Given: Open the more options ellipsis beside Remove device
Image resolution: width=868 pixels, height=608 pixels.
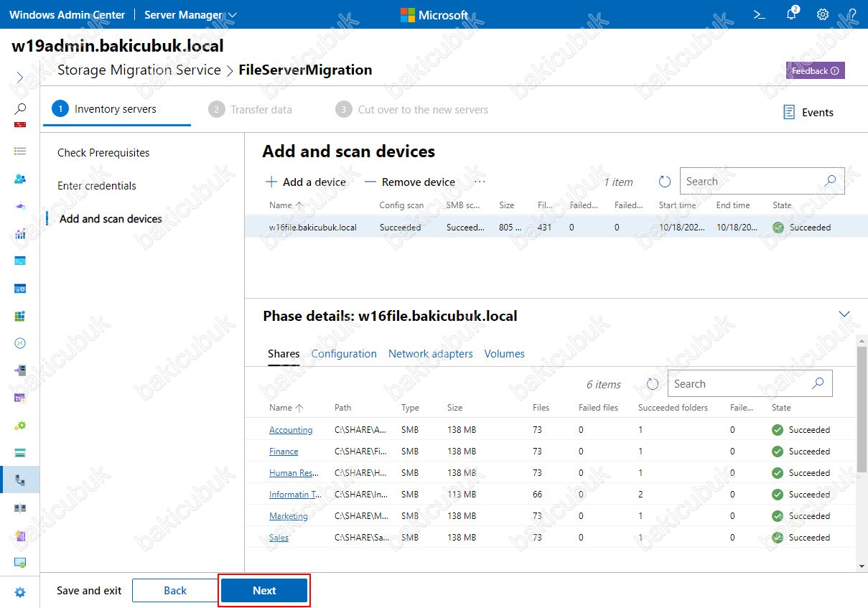Looking at the screenshot, I should [x=480, y=182].
